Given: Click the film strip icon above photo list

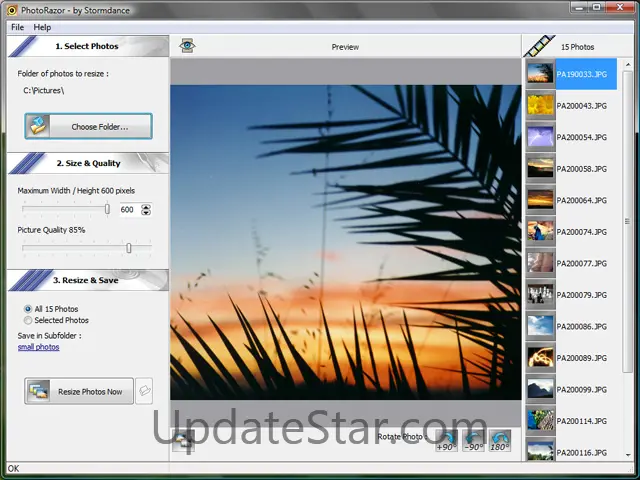Looking at the screenshot, I should coord(540,47).
